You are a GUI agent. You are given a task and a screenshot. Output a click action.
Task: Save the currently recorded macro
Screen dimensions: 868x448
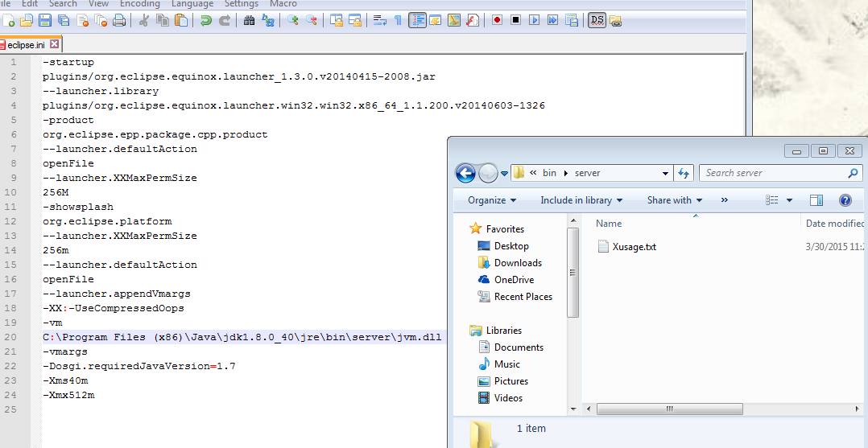click(x=572, y=20)
